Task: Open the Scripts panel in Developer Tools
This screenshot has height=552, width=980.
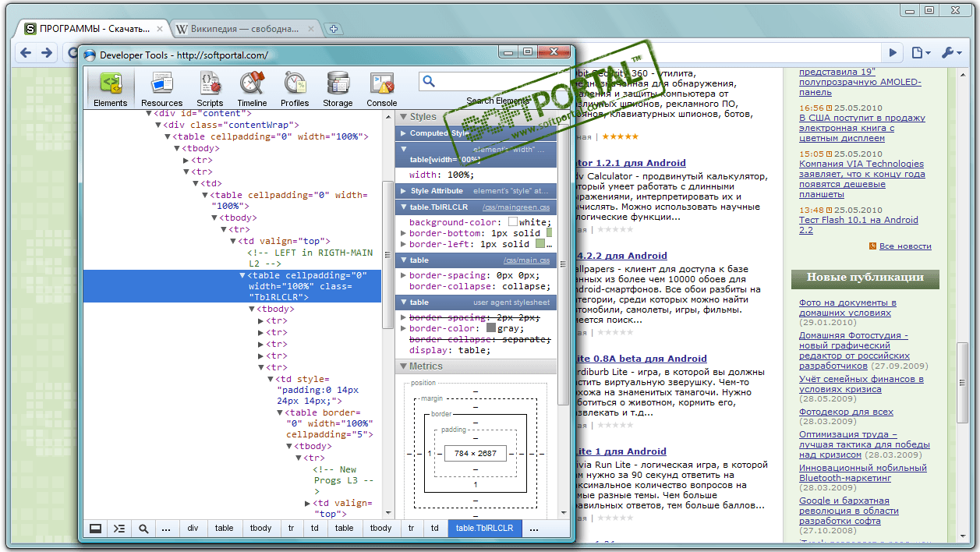Action: pos(210,88)
